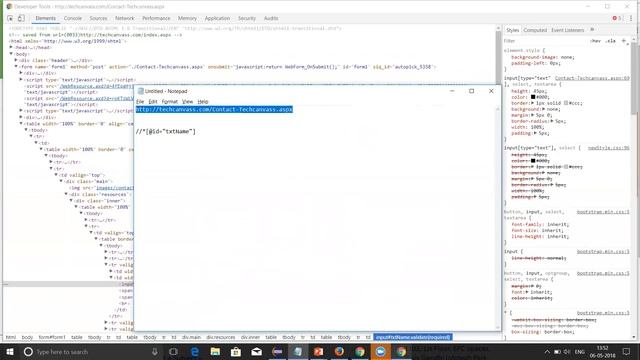This screenshot has width=640, height=360.
Task: Open the Memory tab
Action: coord(187,18)
